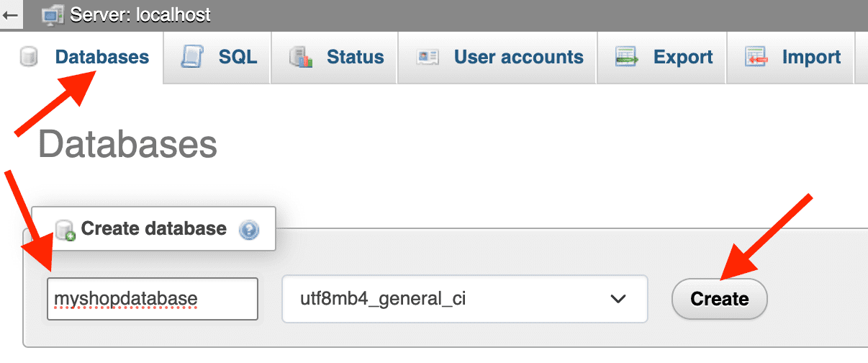The image size is (868, 363).
Task: Switch to the Import tab
Action: (x=811, y=57)
